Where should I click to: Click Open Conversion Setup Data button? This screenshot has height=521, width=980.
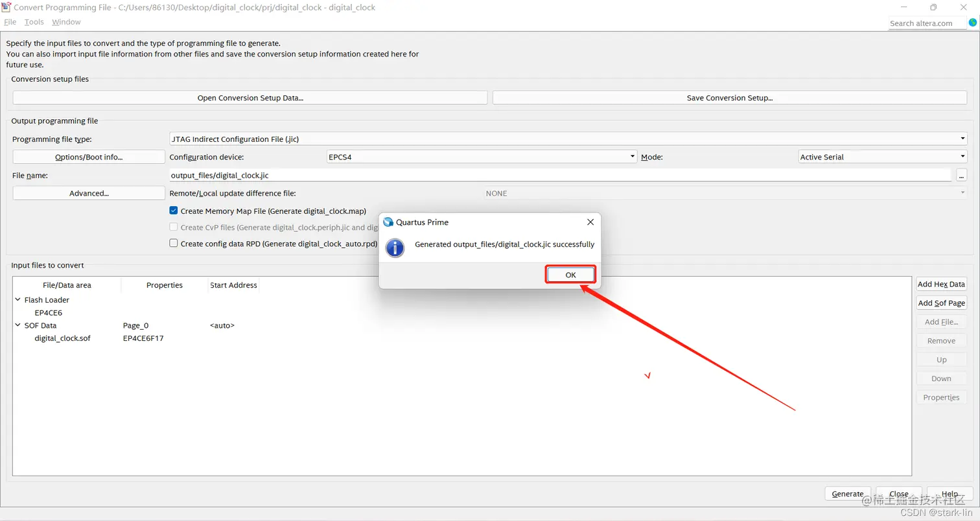[x=250, y=98]
